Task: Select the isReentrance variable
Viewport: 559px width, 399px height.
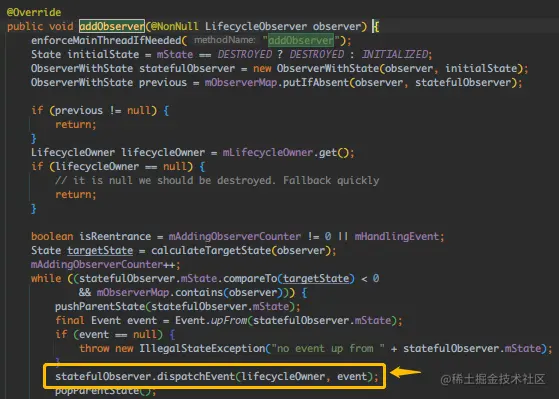Action: pos(115,236)
